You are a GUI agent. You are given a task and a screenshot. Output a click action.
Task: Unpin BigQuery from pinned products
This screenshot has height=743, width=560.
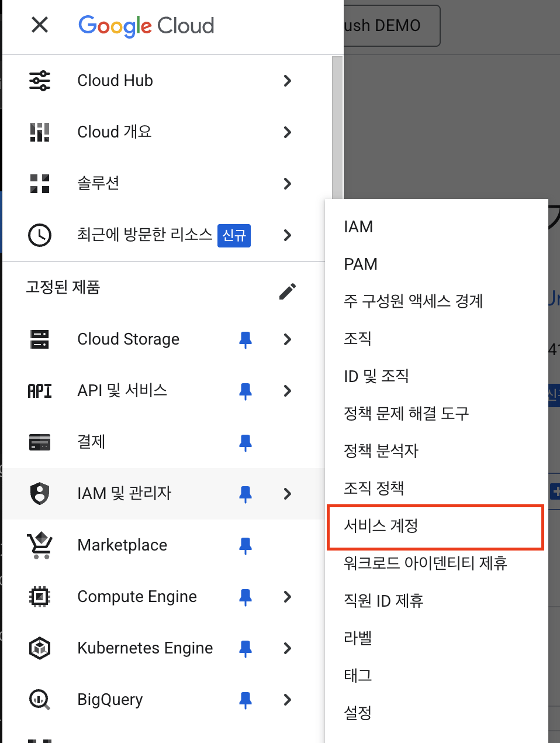[246, 700]
